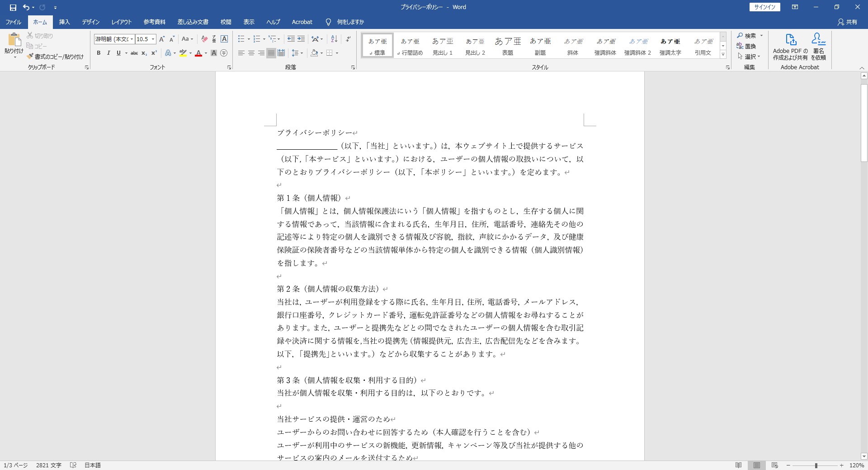Viewport: 868px width, 470px height.
Task: Open the Change Case (Aa) dropdown
Action: (x=187, y=39)
